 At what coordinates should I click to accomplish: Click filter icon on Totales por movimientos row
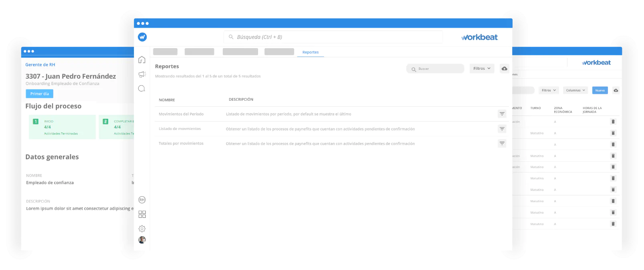502,143
